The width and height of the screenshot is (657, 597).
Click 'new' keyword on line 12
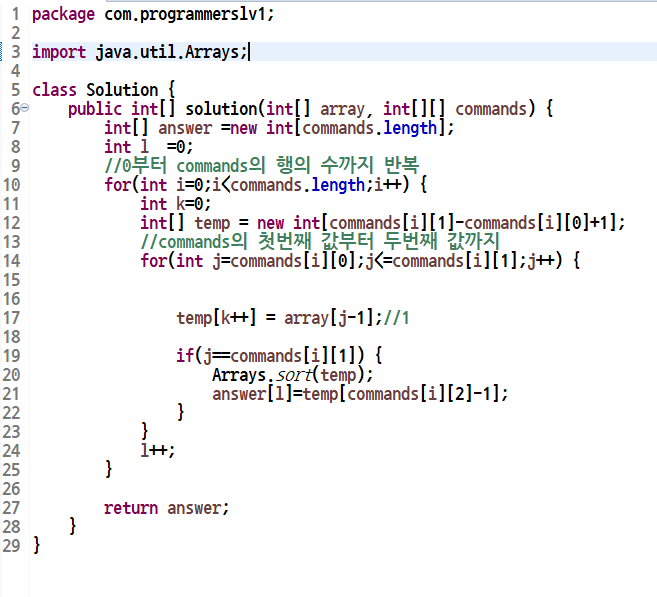[271, 223]
